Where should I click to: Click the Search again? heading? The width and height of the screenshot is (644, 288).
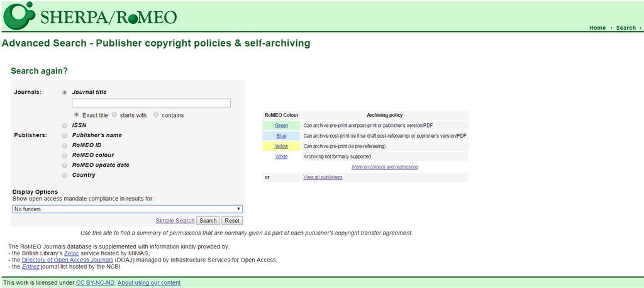point(39,71)
